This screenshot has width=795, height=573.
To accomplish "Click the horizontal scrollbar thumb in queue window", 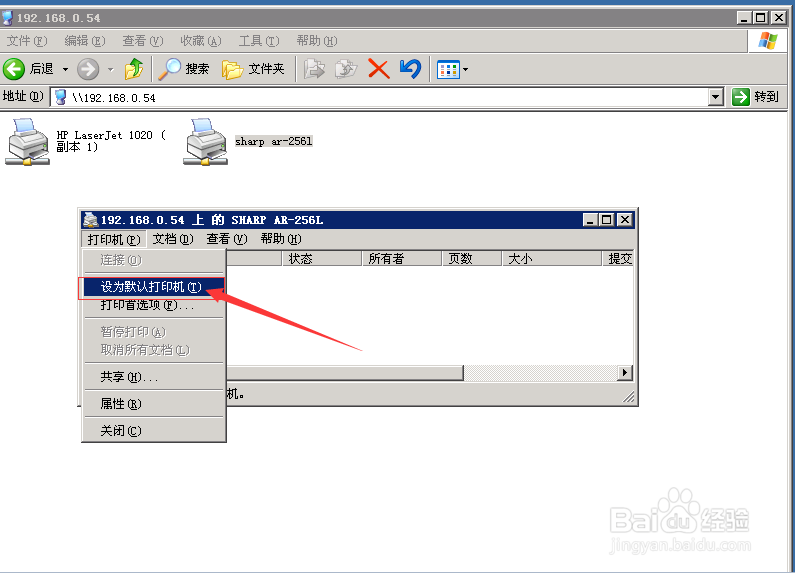I will 345,373.
